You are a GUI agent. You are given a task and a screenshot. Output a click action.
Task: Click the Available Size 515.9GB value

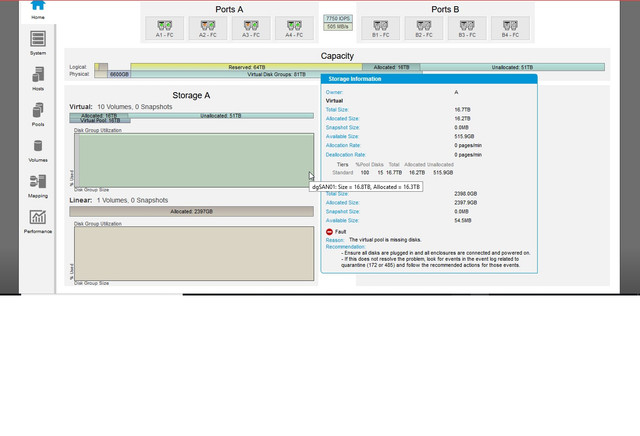464,136
